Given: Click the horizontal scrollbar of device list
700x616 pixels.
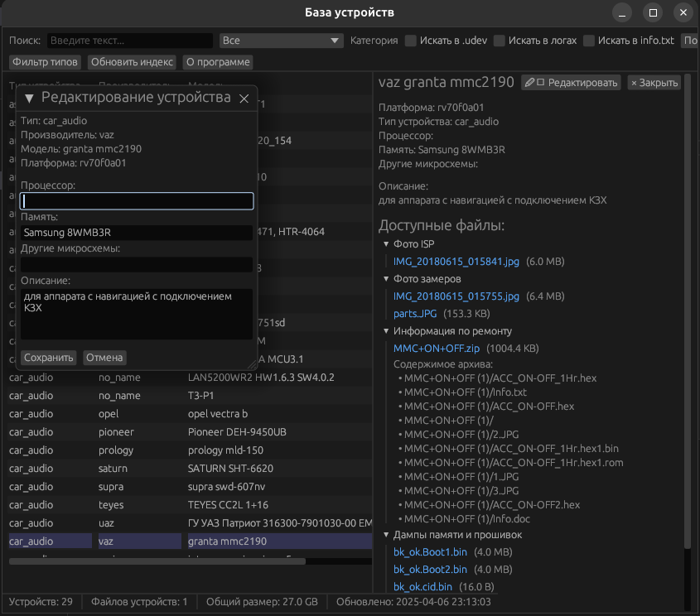Looking at the screenshot, I should click(157, 561).
